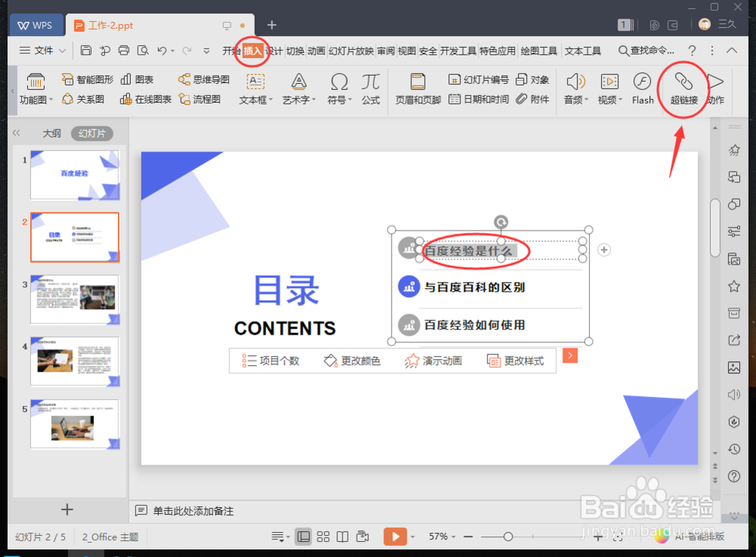The height and width of the screenshot is (557, 756).
Task: Click the redo arrow
Action: tap(187, 50)
